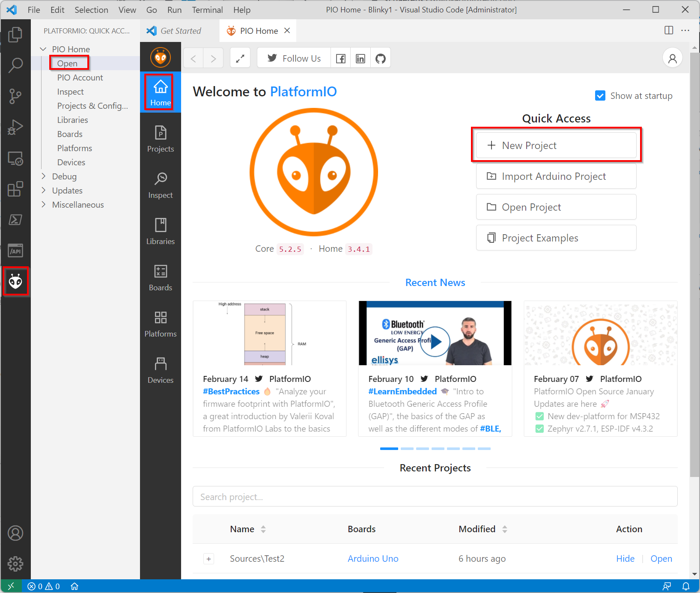Open the Sources\Test2 project link

(661, 559)
